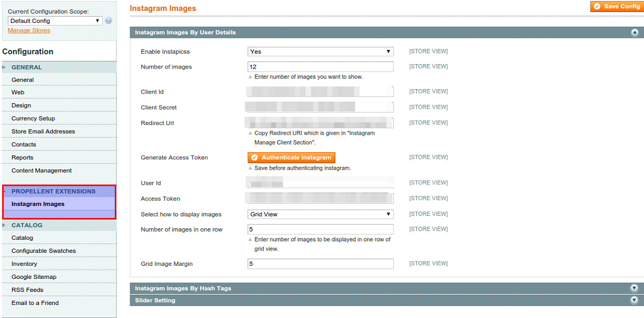Open General configuration tab
Viewport: 644px width, 318px height.
59,79
